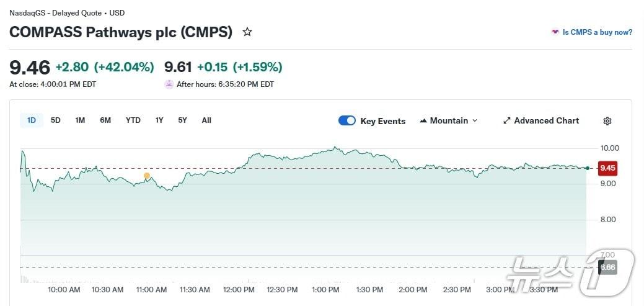Toggle the Key Events switch
Image resolution: width=644 pixels, height=306 pixels.
coord(347,120)
